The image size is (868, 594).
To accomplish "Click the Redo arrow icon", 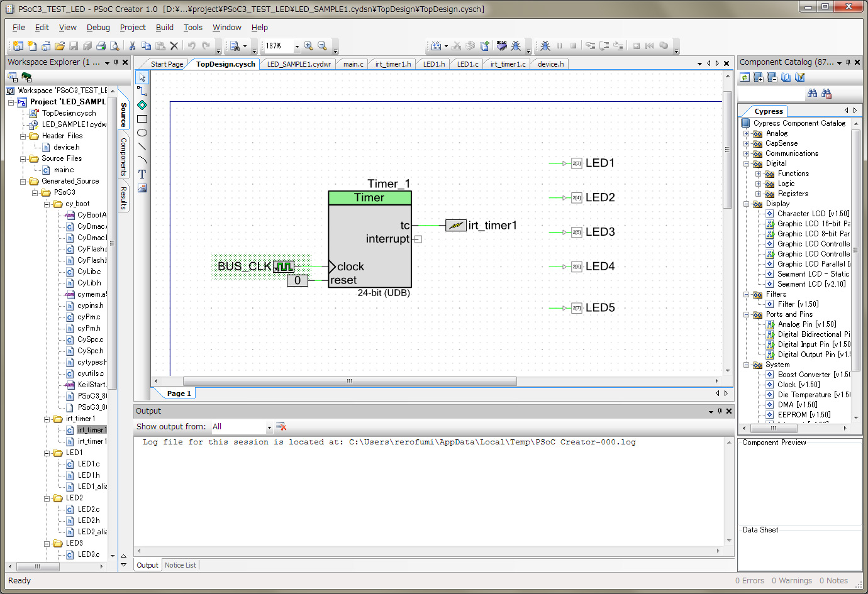I will (206, 46).
